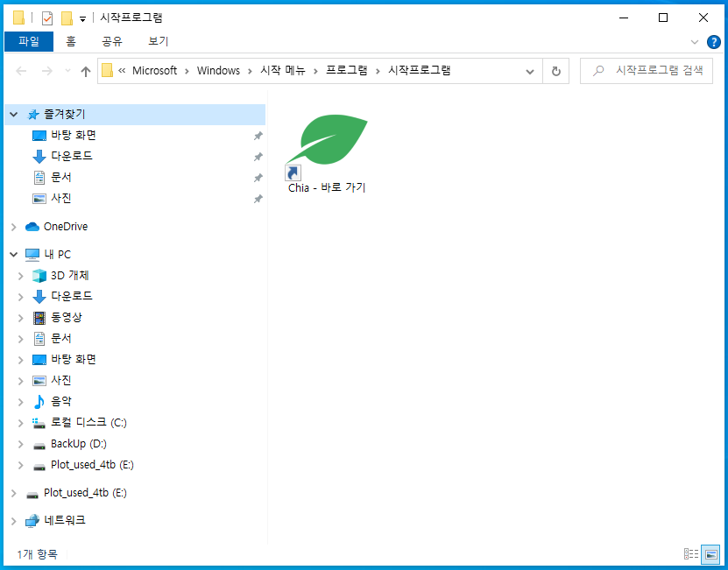Go forward with the right arrow button

coord(47,71)
